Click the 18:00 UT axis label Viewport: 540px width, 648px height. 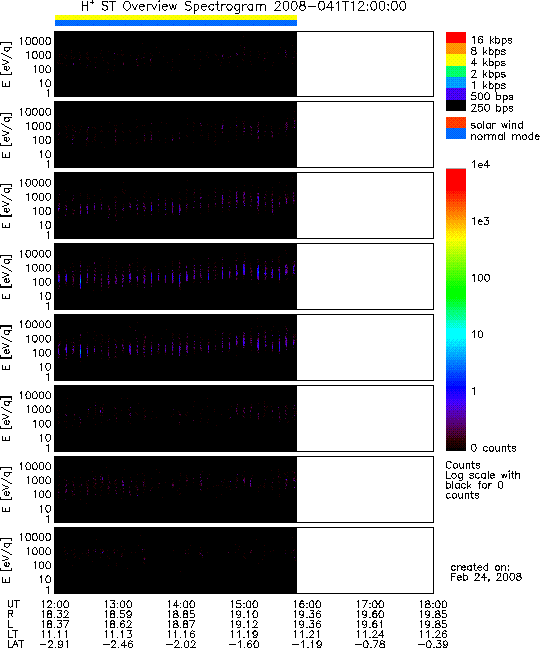tap(433, 605)
